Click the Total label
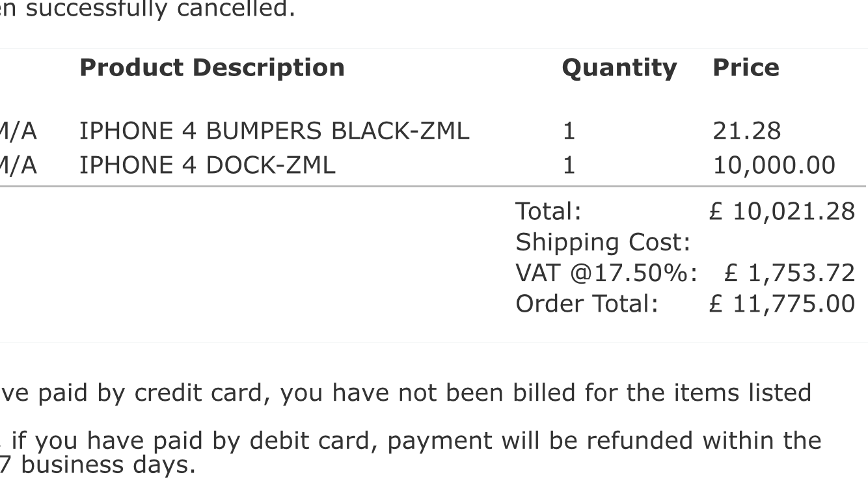 pyautogui.click(x=548, y=211)
